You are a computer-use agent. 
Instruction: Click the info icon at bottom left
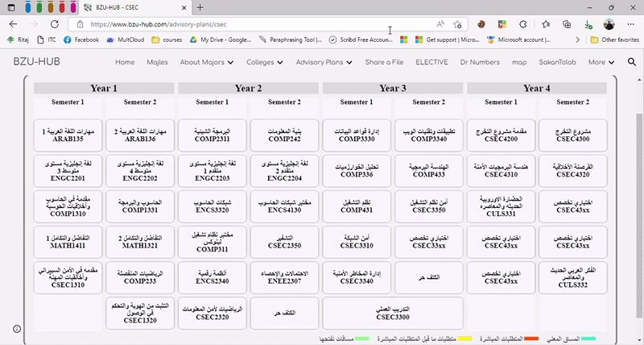pyautogui.click(x=17, y=328)
